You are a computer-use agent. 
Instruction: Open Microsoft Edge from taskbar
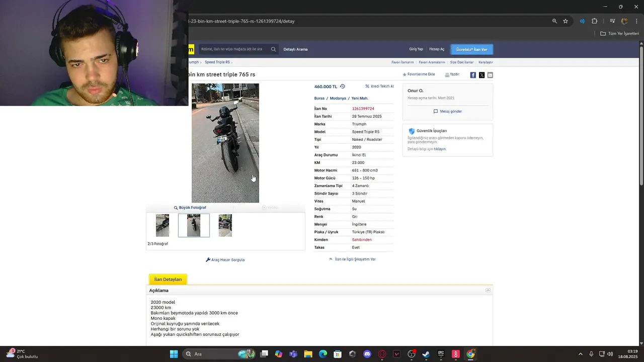323,354
